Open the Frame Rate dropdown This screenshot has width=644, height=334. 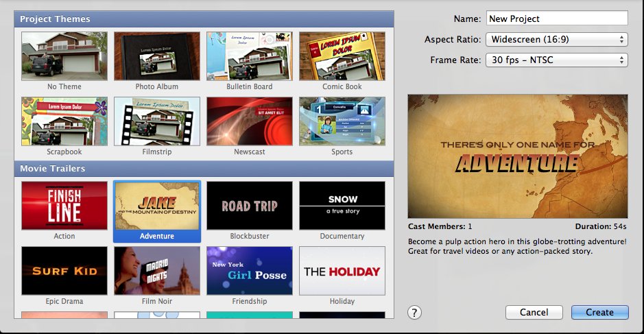556,60
